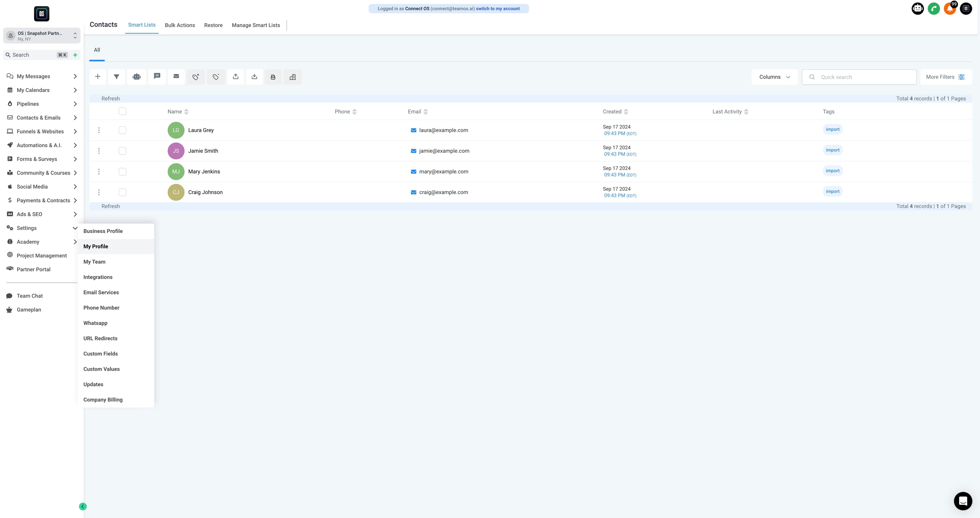Click the sidebar Search box
The image size is (980, 518).
coord(36,55)
